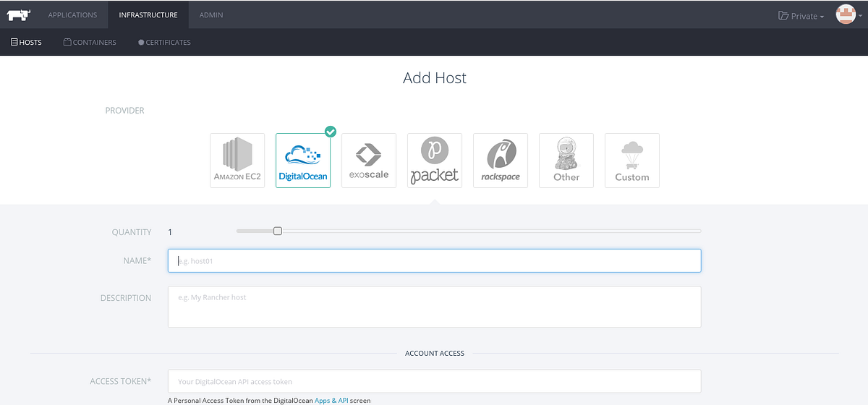Select the rackspace provider
Viewport: 868px width, 405px height.
(x=501, y=161)
